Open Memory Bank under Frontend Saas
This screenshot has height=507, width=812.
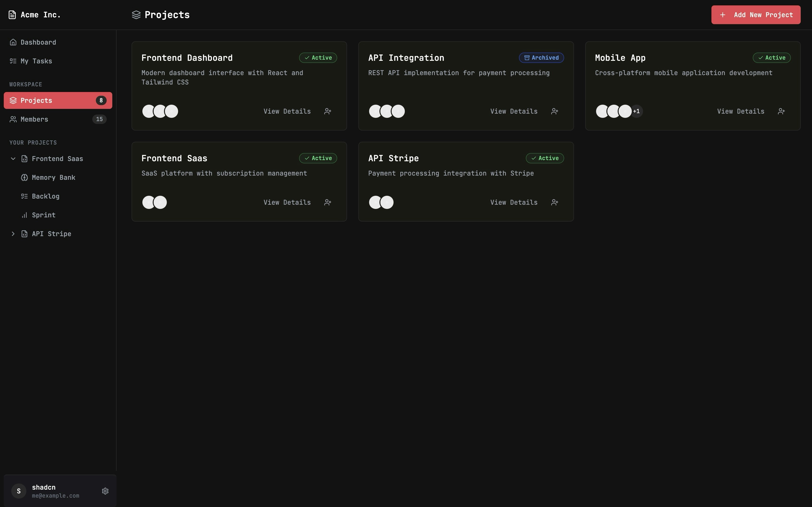click(53, 177)
